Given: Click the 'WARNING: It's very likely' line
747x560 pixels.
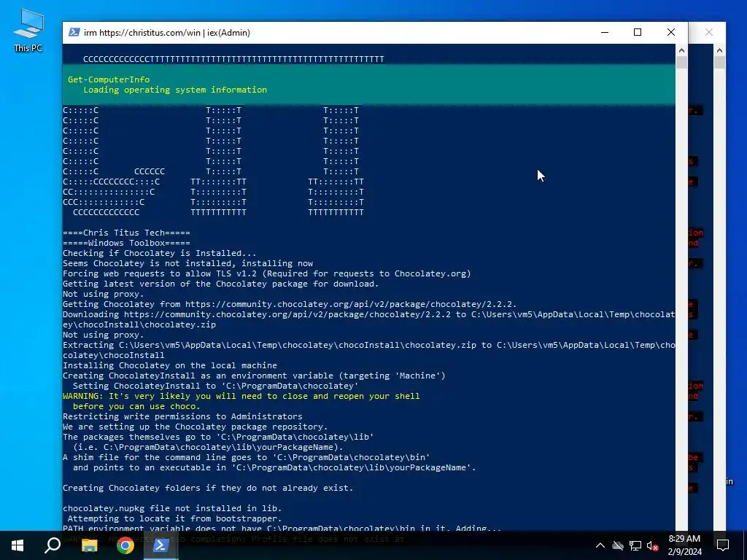Looking at the screenshot, I should click(x=241, y=396).
